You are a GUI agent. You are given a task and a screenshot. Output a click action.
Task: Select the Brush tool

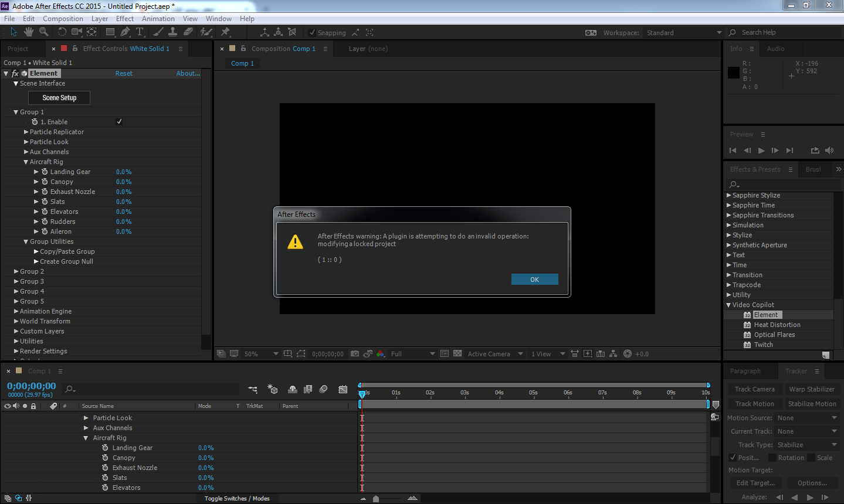click(158, 32)
